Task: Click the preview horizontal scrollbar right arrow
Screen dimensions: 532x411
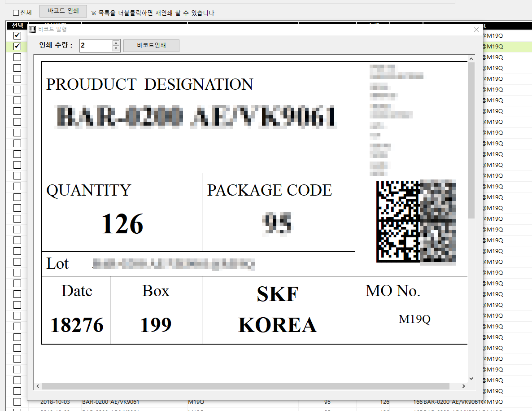Action: (463, 386)
